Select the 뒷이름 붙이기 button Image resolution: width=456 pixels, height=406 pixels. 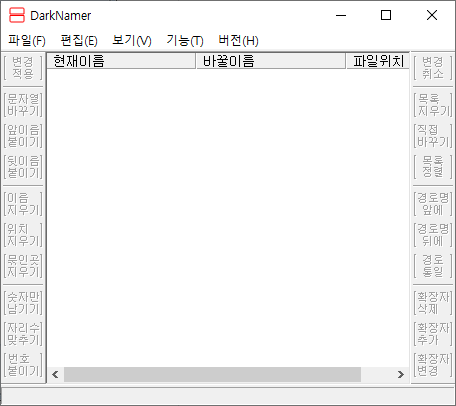23,167
